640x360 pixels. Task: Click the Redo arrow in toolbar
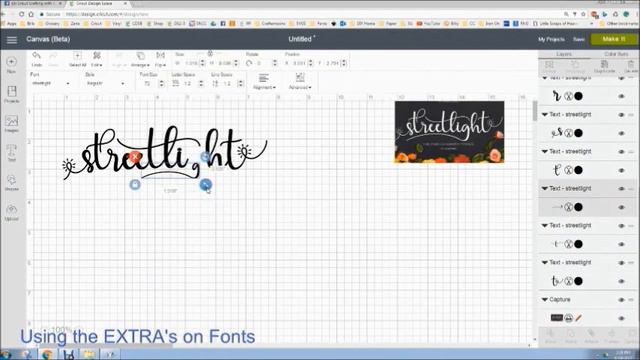[53, 56]
